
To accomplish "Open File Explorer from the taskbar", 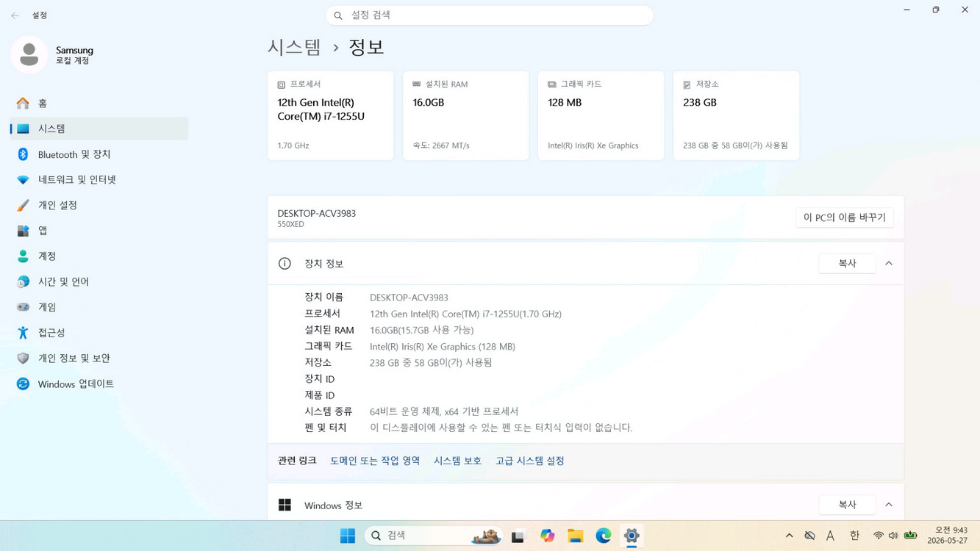I will pyautogui.click(x=575, y=536).
